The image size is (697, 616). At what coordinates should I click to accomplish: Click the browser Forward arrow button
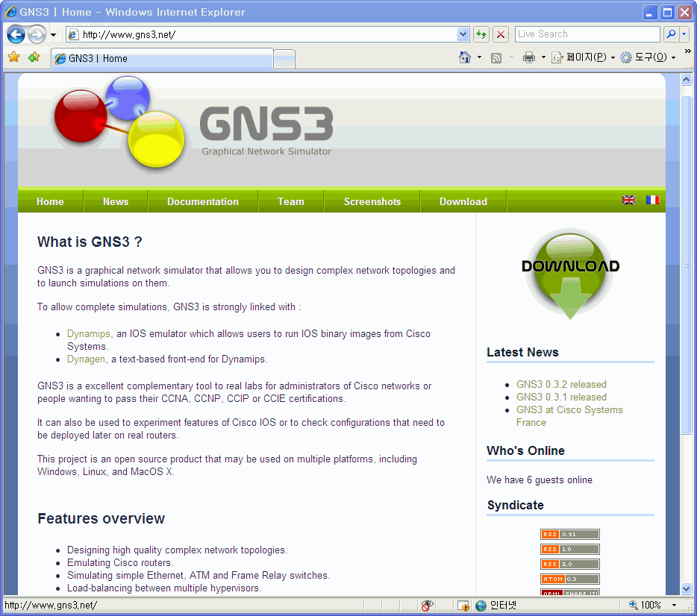[37, 34]
